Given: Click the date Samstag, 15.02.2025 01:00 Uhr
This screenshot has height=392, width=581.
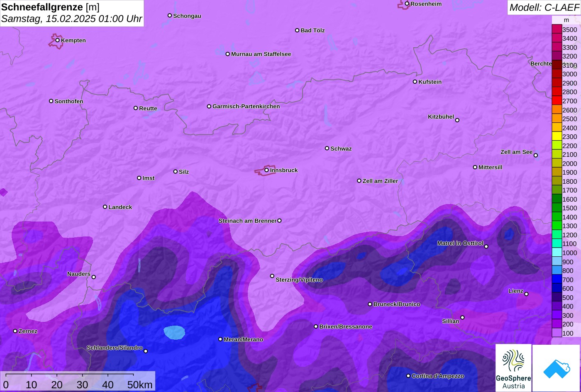Looking at the screenshot, I should pyautogui.click(x=72, y=19).
